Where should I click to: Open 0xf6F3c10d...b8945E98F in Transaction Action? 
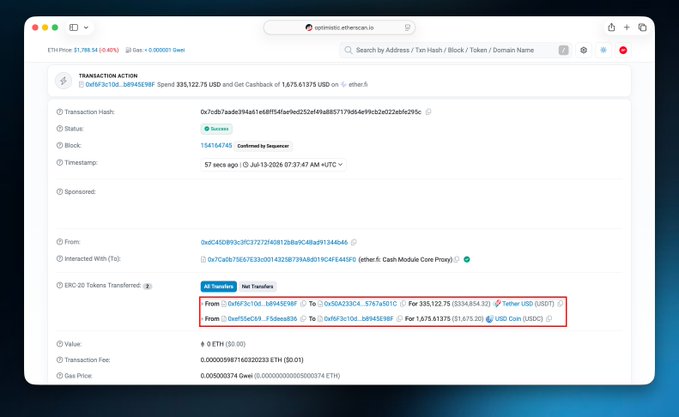(120, 84)
